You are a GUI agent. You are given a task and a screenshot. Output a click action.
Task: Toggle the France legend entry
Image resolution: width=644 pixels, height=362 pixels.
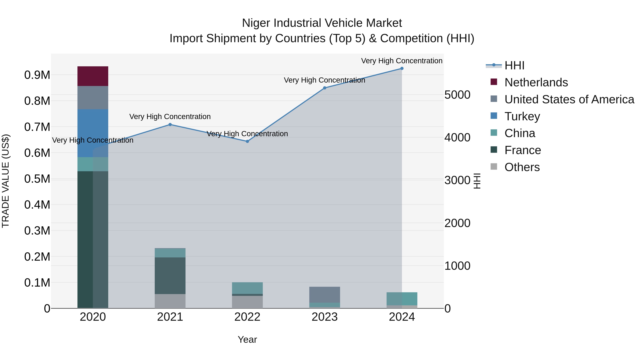click(x=516, y=150)
